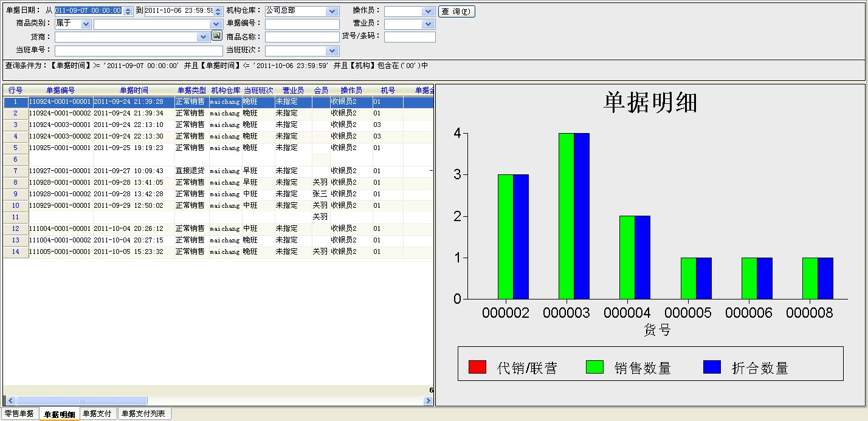This screenshot has height=421, width=868.
Task: Click the 单据编号 input field
Action: [302, 24]
